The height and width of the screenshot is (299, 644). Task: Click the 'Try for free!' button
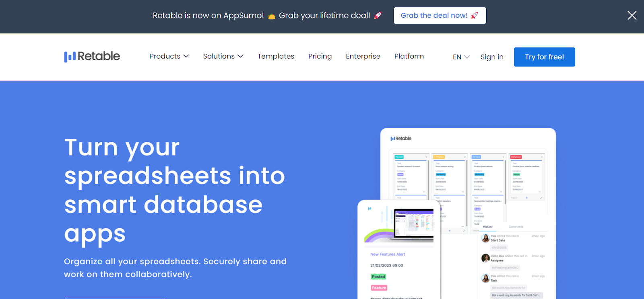point(544,57)
